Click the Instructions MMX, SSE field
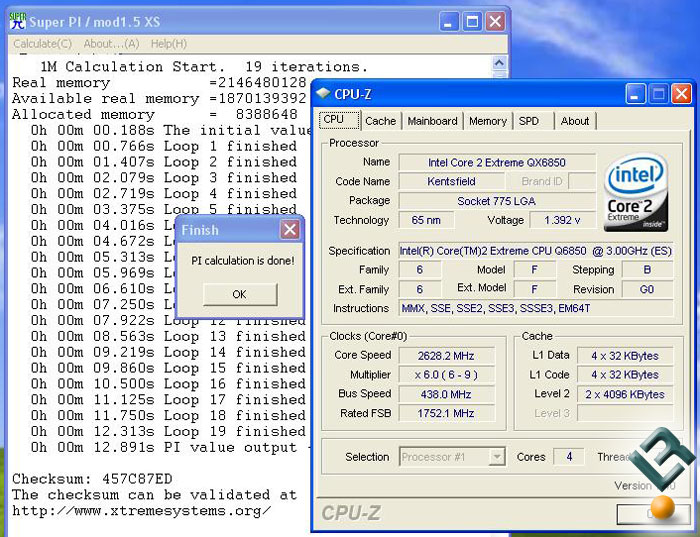 click(536, 308)
